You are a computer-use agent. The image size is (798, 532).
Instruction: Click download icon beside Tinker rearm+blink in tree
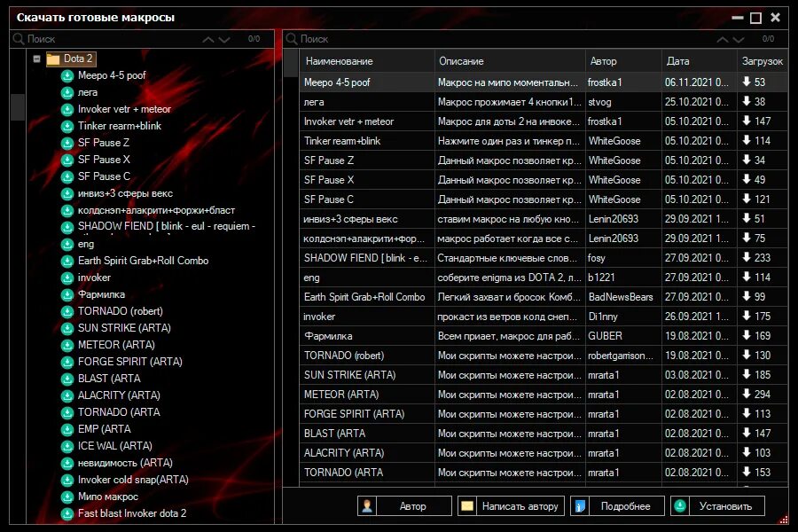pos(67,126)
